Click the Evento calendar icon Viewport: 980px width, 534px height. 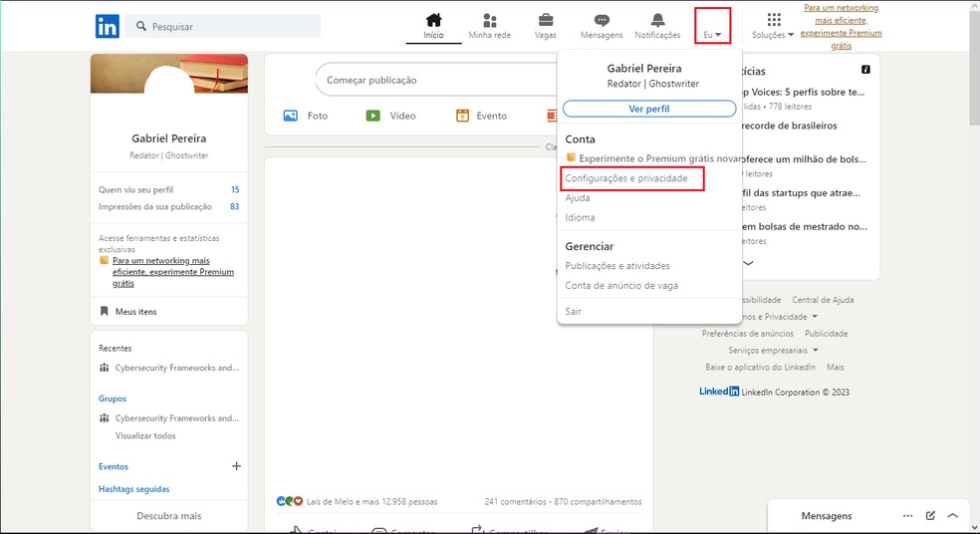pyautogui.click(x=462, y=116)
